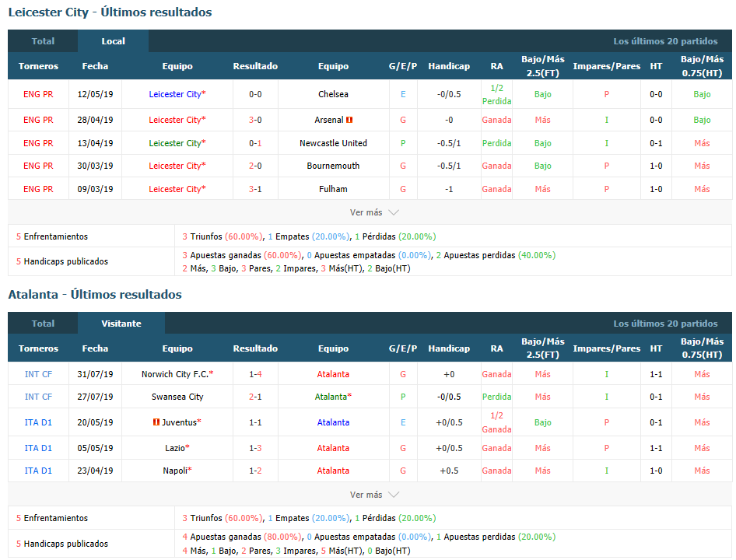Viewport: 736px width, 560px height.
Task: Click Leicester City in 30/03/19 row
Action: [175, 166]
